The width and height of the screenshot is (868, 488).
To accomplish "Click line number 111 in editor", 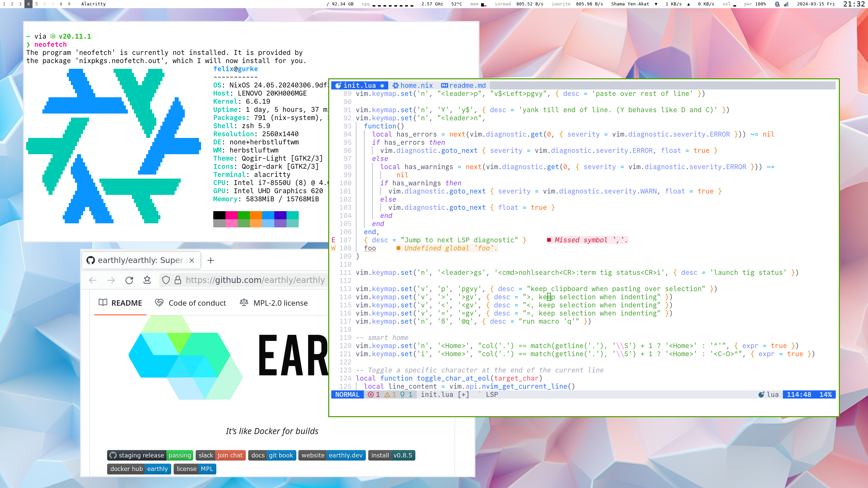I will [346, 272].
